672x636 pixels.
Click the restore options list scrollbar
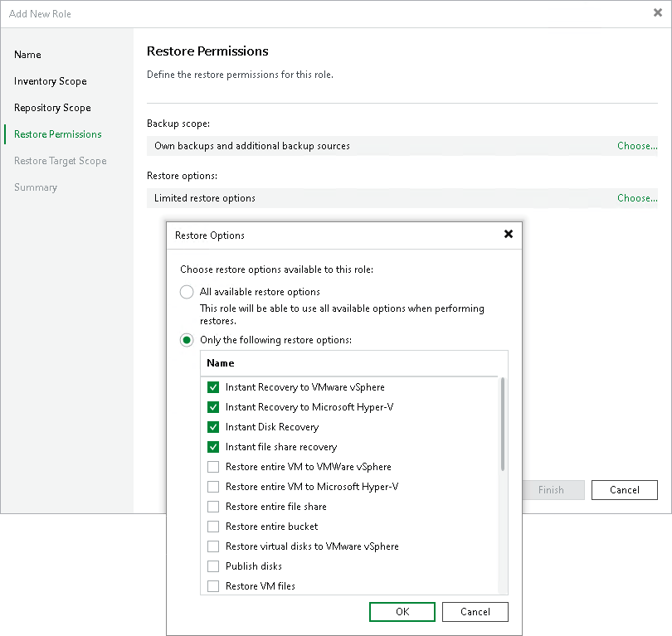(x=502, y=425)
